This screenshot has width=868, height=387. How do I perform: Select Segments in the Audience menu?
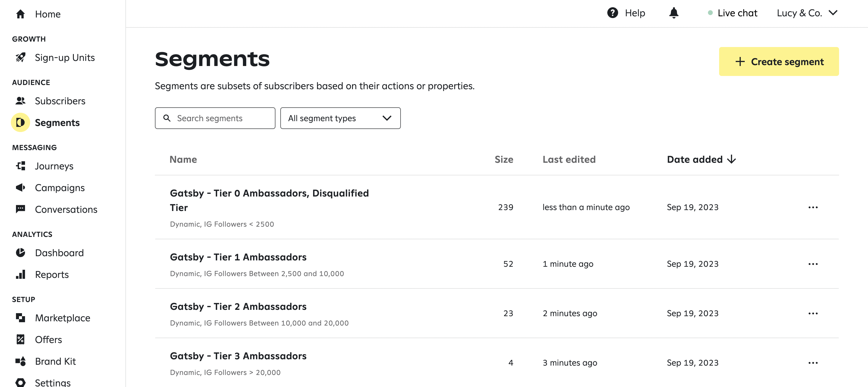coord(58,122)
